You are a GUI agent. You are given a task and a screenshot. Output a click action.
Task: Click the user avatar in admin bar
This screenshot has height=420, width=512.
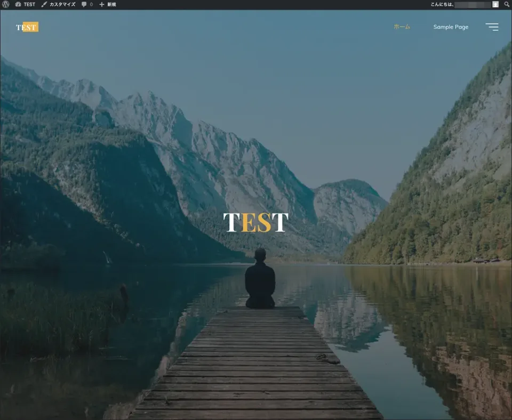(x=495, y=4)
